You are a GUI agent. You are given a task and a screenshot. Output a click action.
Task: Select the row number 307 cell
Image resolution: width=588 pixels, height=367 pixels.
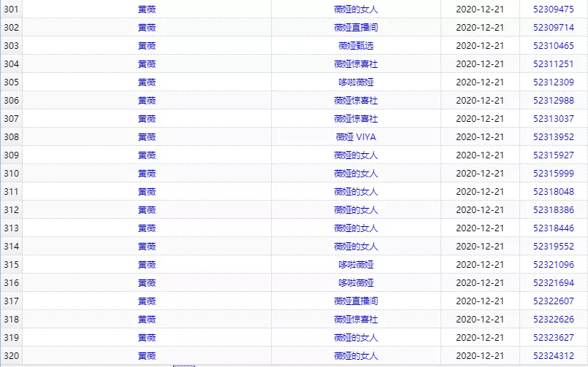(11, 119)
